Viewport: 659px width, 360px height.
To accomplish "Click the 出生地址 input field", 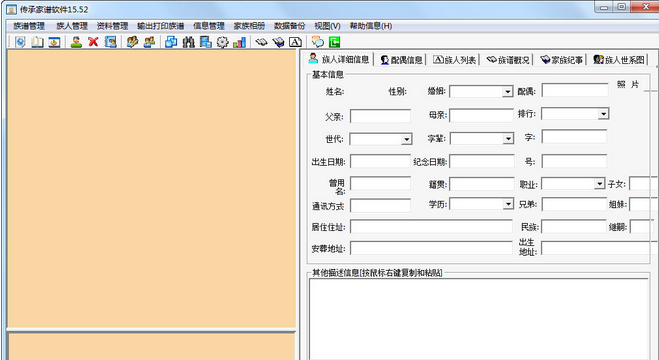I will click(x=600, y=248).
